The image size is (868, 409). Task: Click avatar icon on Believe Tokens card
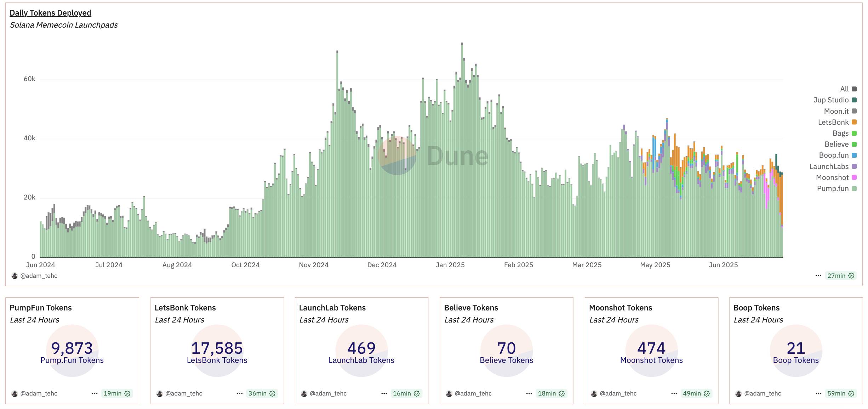tap(449, 393)
